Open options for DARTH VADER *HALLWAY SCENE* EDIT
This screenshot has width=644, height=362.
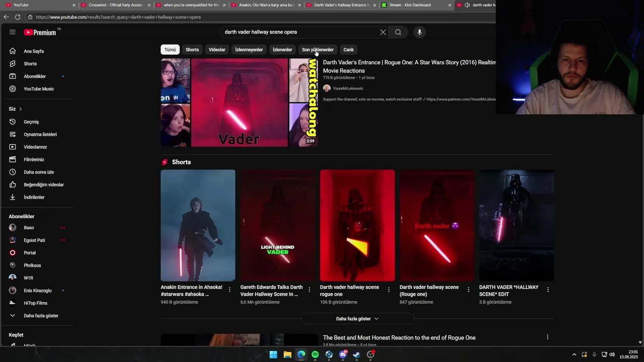pyautogui.click(x=548, y=290)
